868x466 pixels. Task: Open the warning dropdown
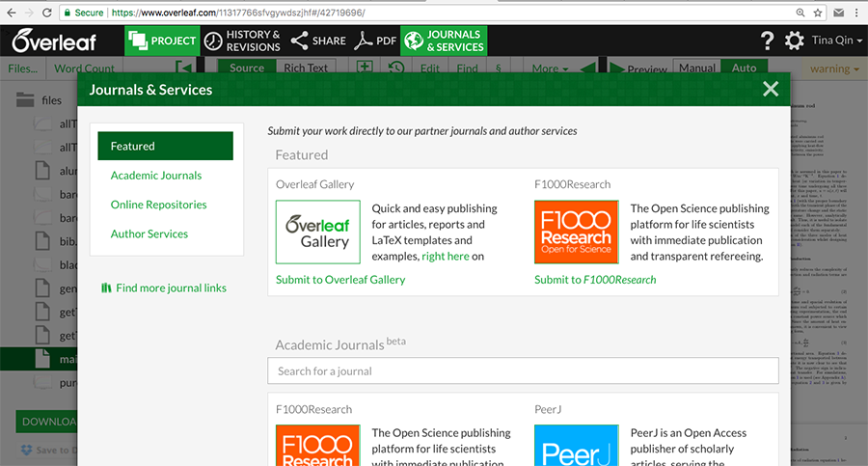coord(834,69)
